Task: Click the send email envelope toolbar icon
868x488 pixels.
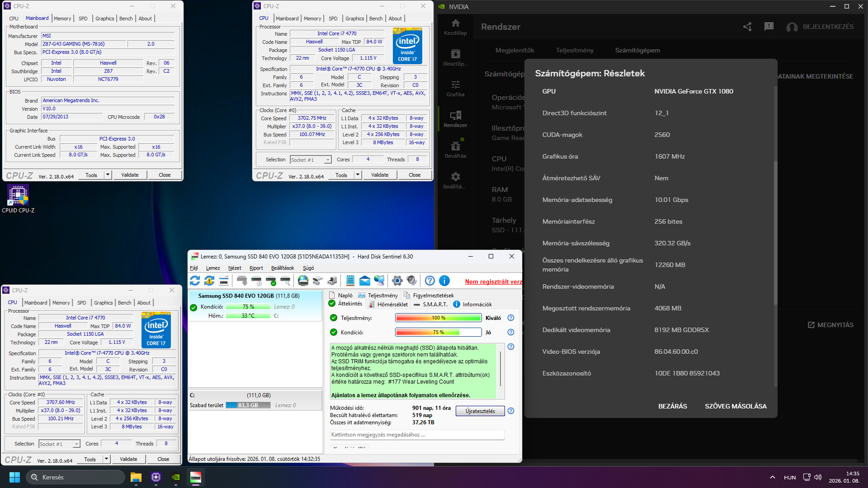Action: 364,281
